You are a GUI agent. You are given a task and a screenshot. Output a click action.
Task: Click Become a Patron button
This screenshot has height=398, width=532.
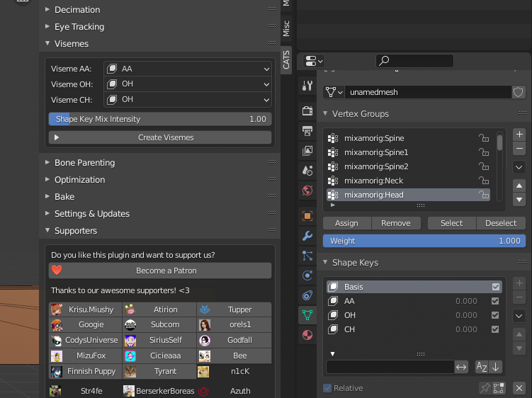160,271
